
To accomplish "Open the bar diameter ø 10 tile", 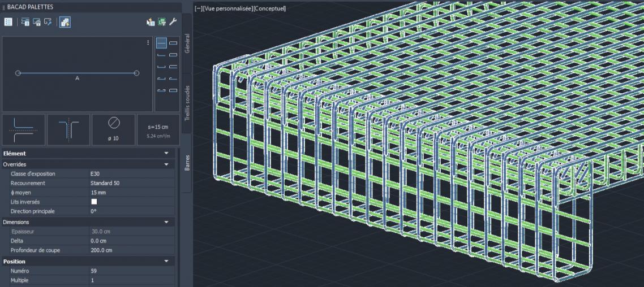I will coord(114,129).
